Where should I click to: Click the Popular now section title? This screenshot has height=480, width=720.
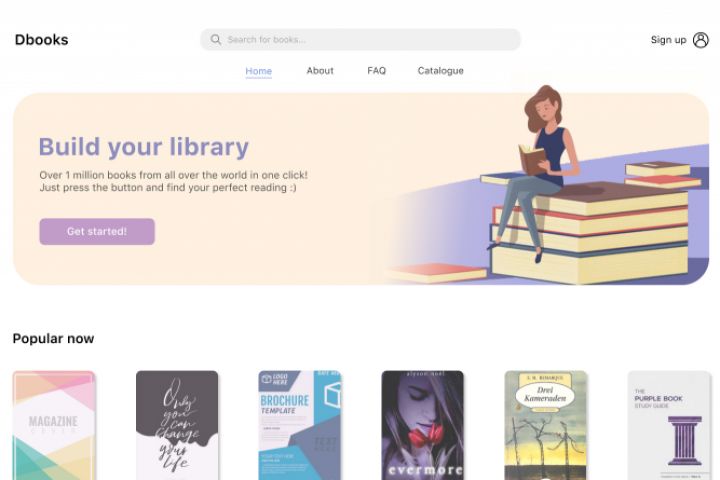click(x=53, y=339)
